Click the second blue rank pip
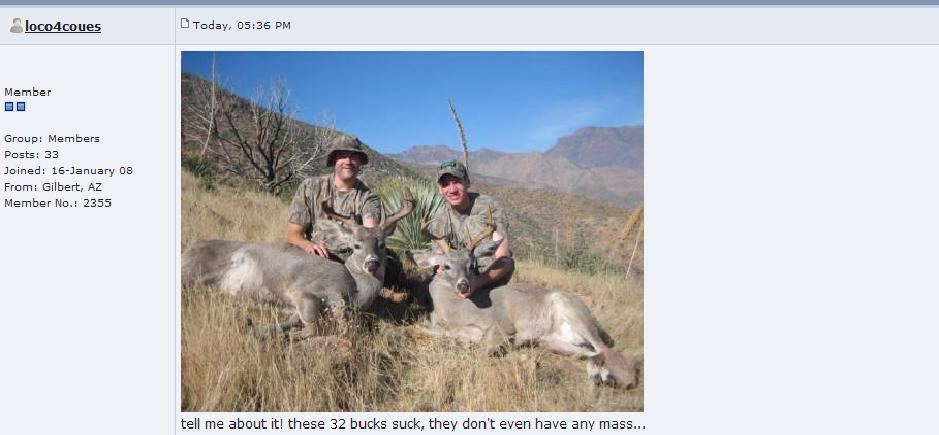This screenshot has width=939, height=435. click(21, 107)
